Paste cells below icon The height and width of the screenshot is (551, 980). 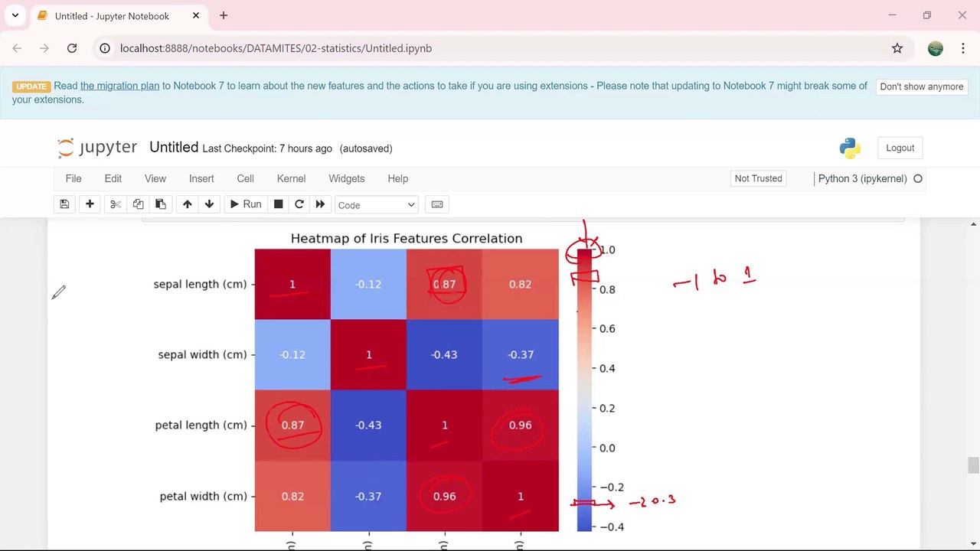pyautogui.click(x=160, y=204)
